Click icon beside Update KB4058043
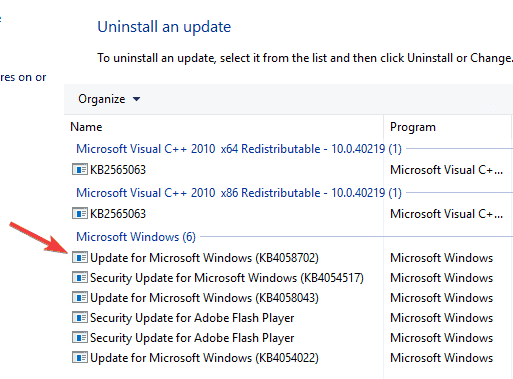This screenshot has width=513, height=379. click(80, 298)
